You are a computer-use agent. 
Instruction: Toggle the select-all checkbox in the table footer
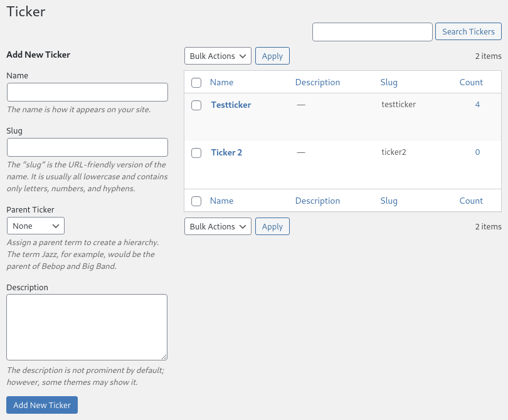[x=196, y=201]
